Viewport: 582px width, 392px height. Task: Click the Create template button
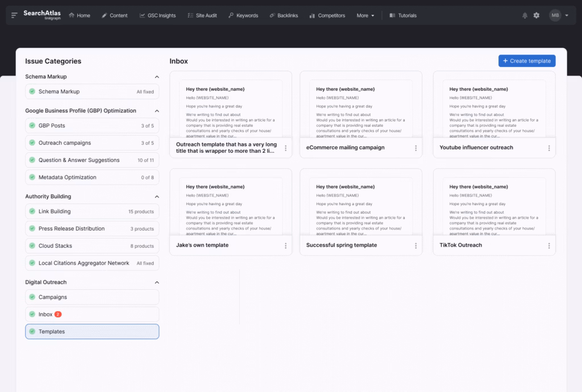[527, 61]
